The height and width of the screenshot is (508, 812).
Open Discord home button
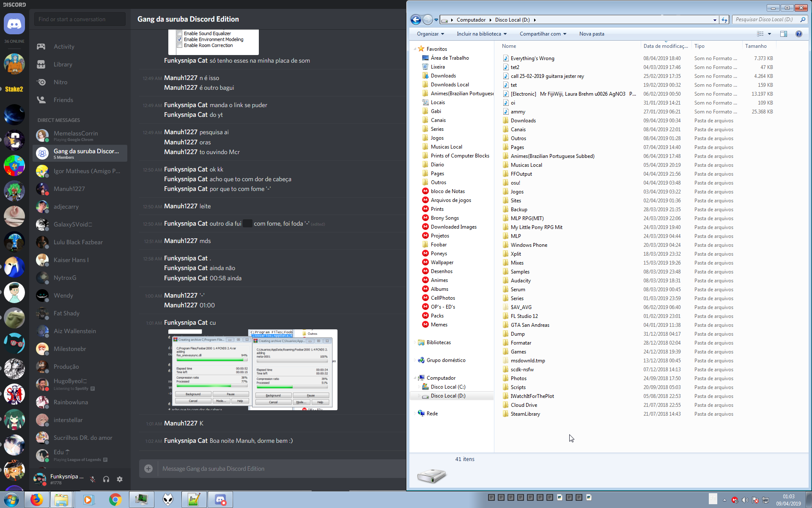pyautogui.click(x=14, y=24)
